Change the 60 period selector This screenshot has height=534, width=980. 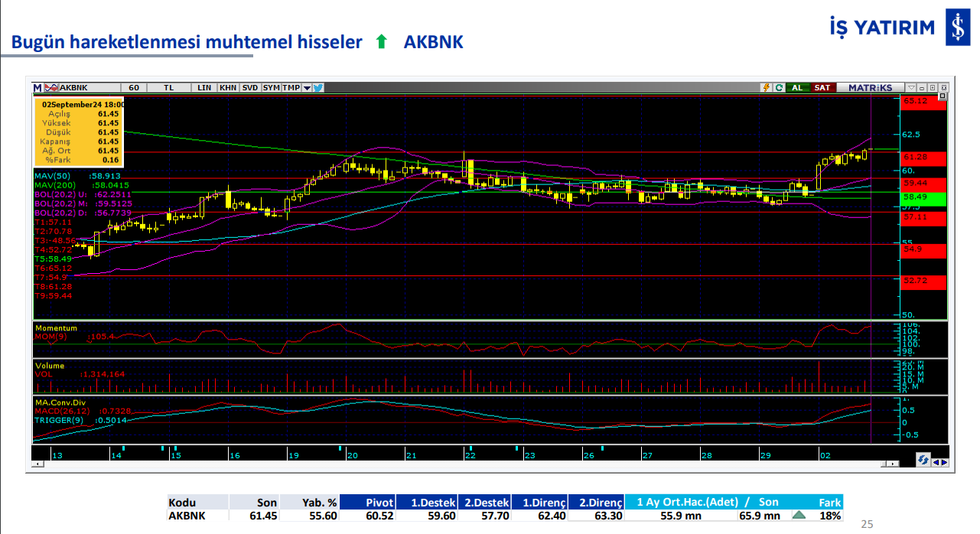click(x=134, y=87)
